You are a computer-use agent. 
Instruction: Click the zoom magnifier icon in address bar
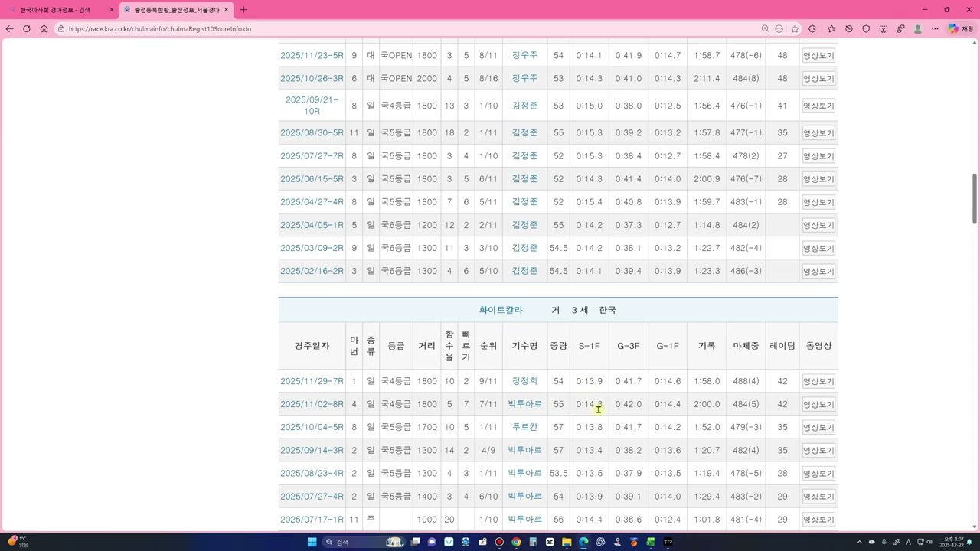tap(765, 28)
